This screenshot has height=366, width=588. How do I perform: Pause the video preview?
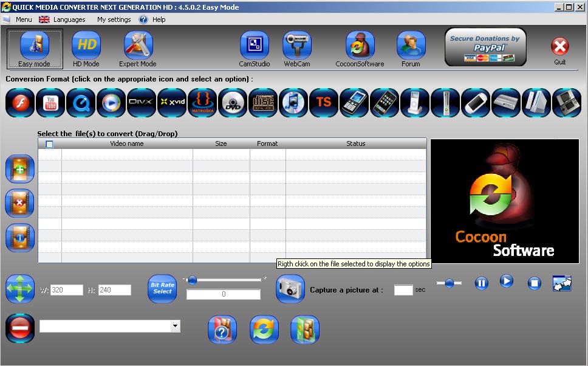[482, 283]
